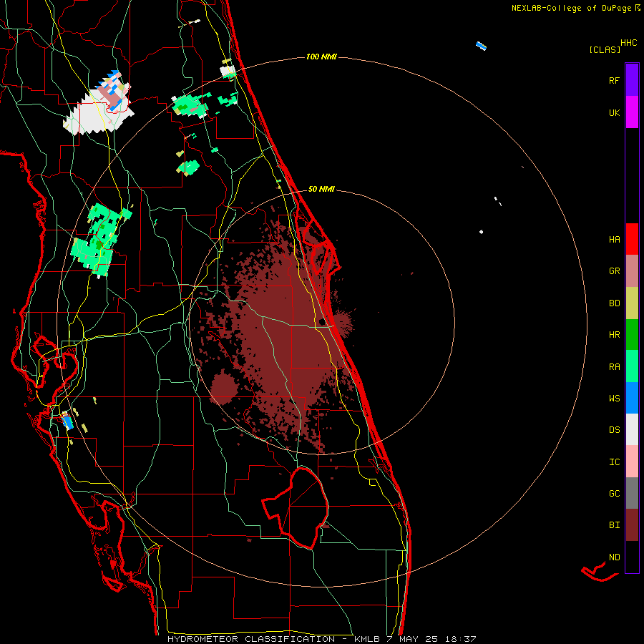Click the HHC product code label

point(629,43)
